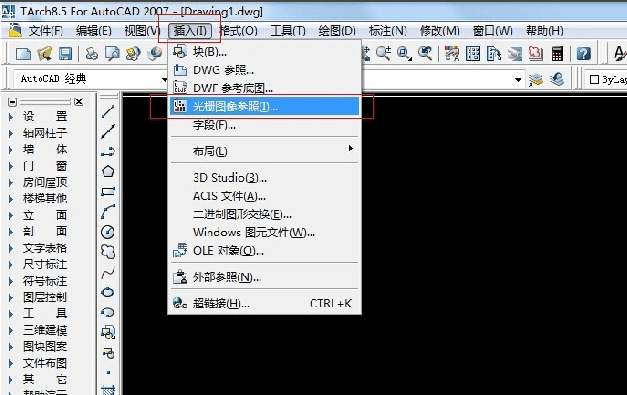
Task: Open the 布局(L) submenu arrow
Action: point(351,148)
